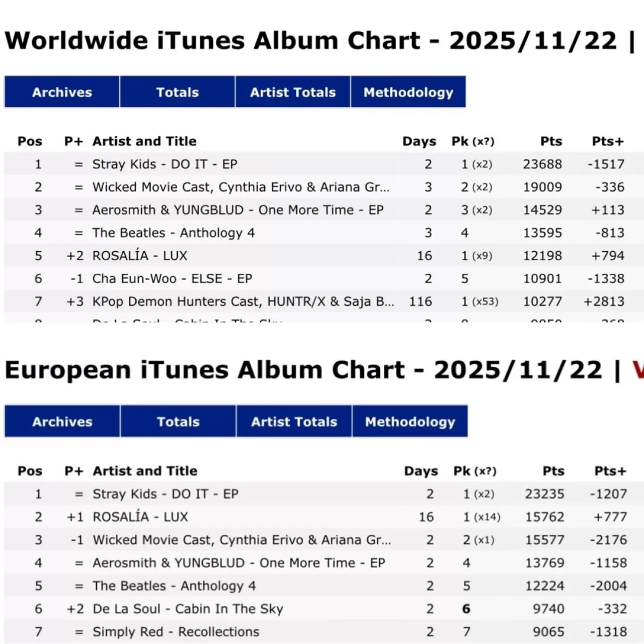
Task: Click the Worldwide iTunes Album Chart title
Action: (213, 40)
